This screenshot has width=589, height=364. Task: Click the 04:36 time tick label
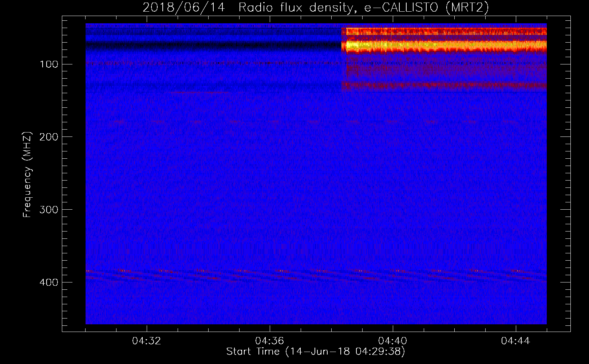(x=270, y=341)
